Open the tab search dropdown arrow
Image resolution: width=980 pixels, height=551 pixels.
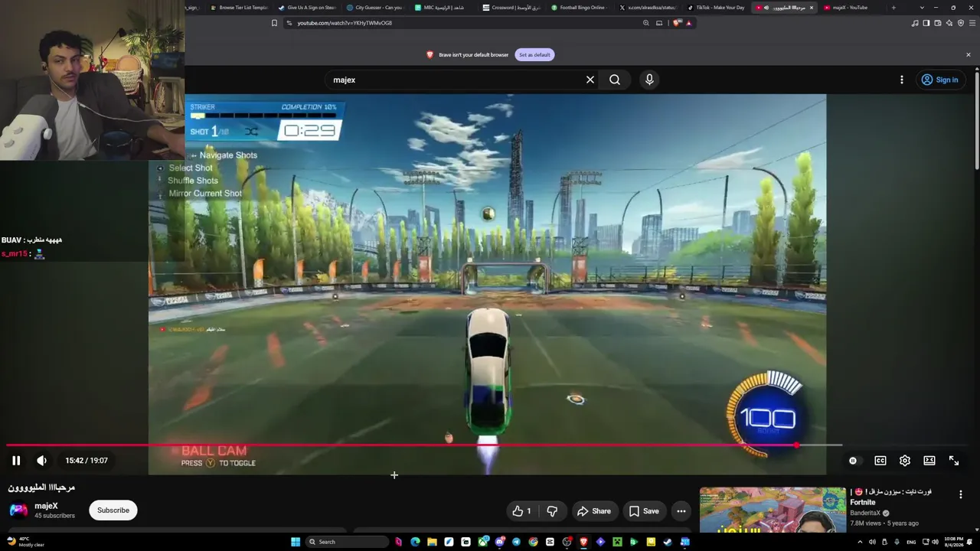(x=922, y=8)
